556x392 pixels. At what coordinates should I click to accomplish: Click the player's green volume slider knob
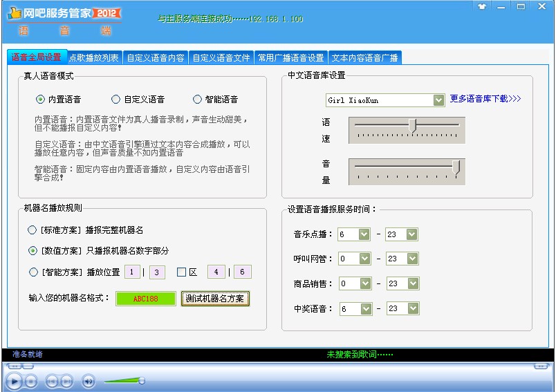coord(142,381)
